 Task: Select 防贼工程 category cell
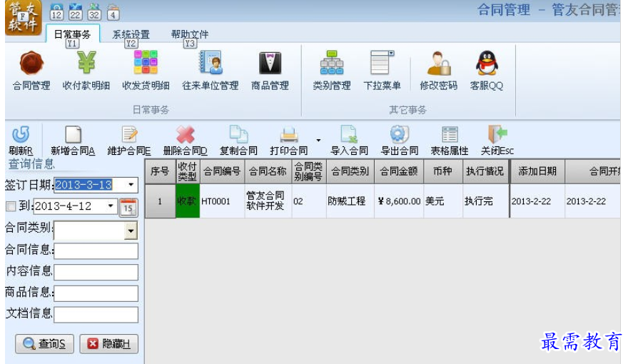point(350,201)
